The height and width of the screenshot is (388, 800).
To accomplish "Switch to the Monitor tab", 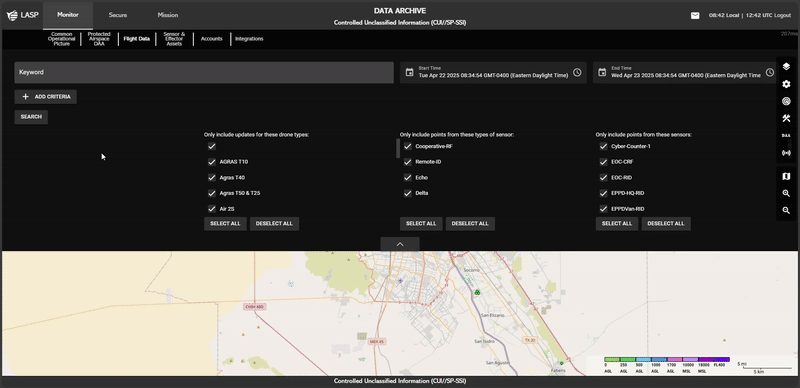I will pos(68,15).
